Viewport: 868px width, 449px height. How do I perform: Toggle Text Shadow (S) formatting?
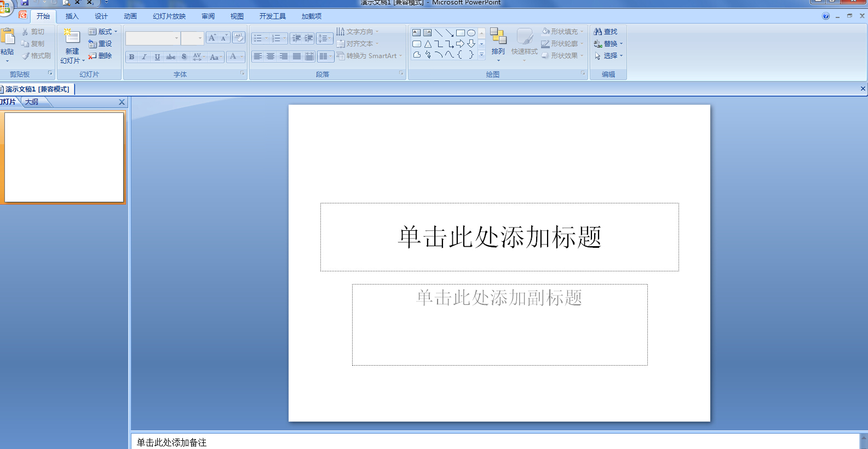(x=184, y=56)
